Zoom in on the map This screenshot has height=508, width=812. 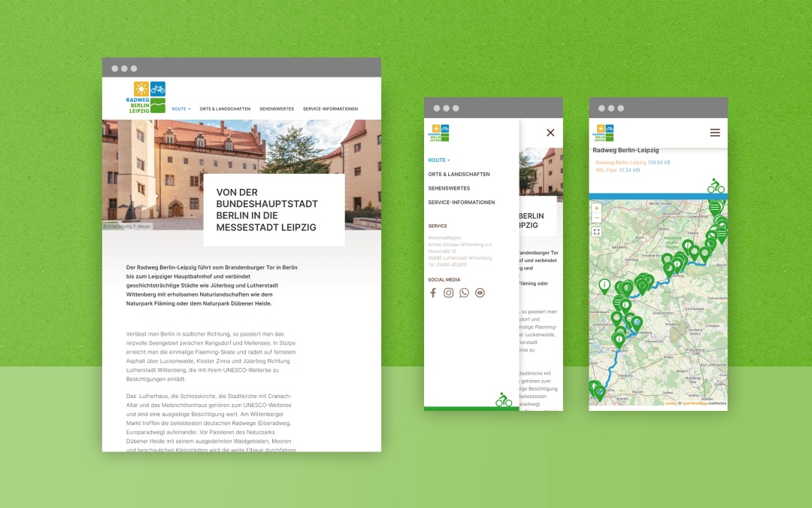point(596,208)
